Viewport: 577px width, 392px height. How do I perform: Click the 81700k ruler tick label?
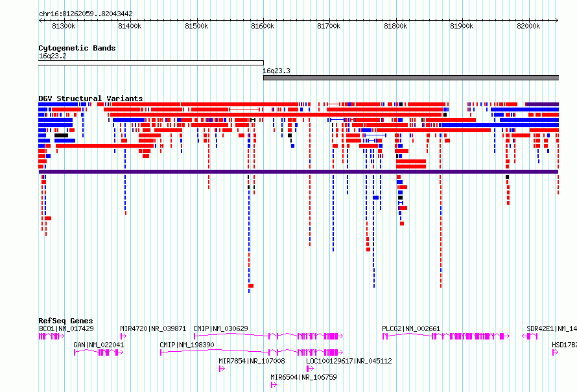(329, 26)
